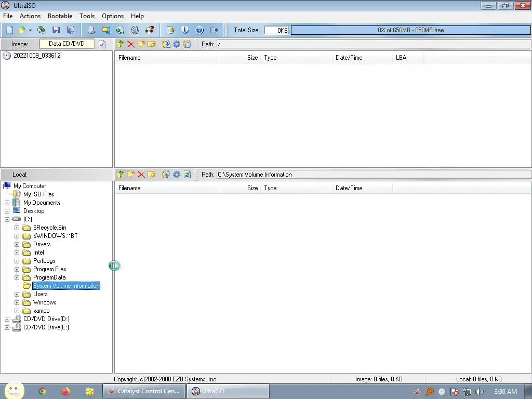Click the Open image file icon

(21, 30)
